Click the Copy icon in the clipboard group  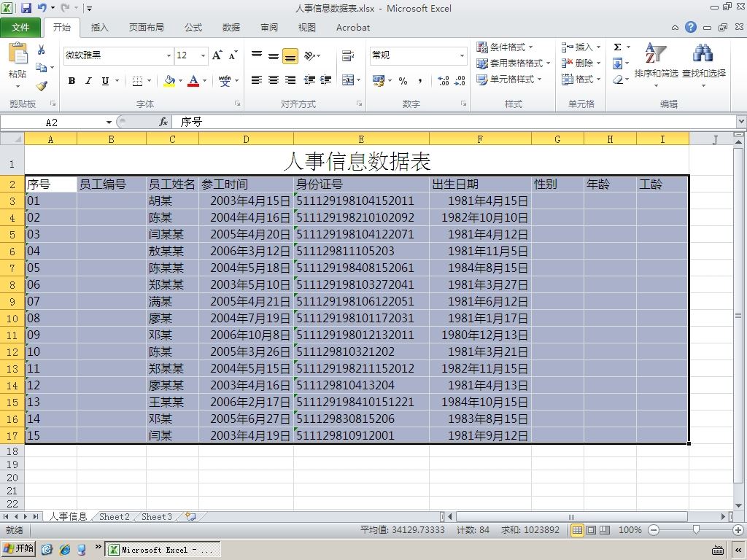[42, 67]
